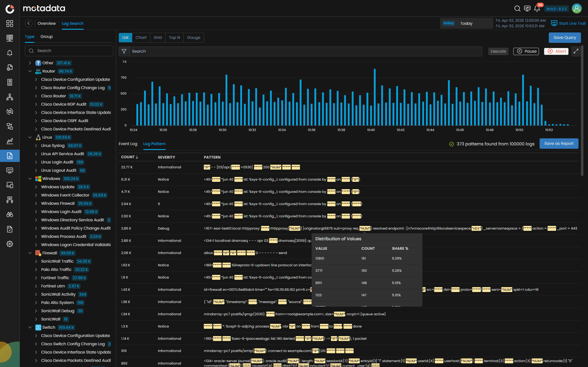This screenshot has width=588, height=367.
Task: Switch to the Group tab in the panel
Action: click(x=47, y=36)
